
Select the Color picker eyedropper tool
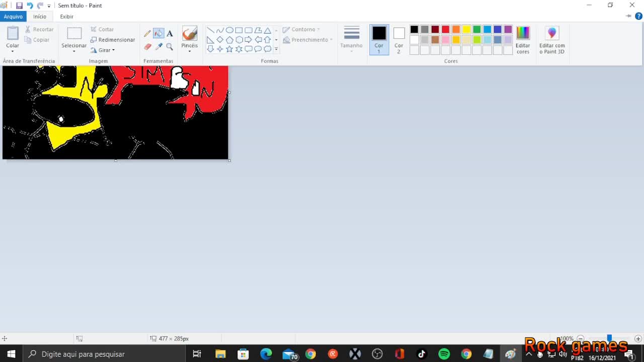tap(158, 46)
